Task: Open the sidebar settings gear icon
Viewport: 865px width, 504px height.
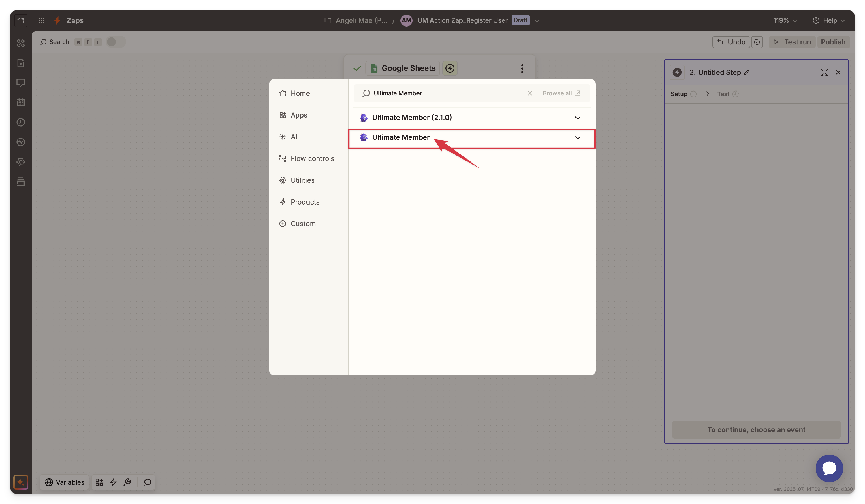Action: (x=20, y=162)
